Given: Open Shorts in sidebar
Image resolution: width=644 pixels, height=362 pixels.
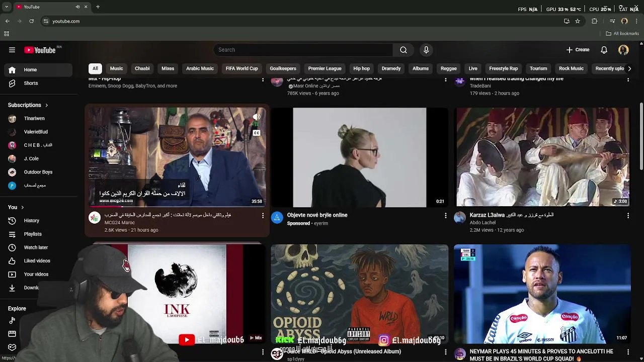Looking at the screenshot, I should [39, 83].
